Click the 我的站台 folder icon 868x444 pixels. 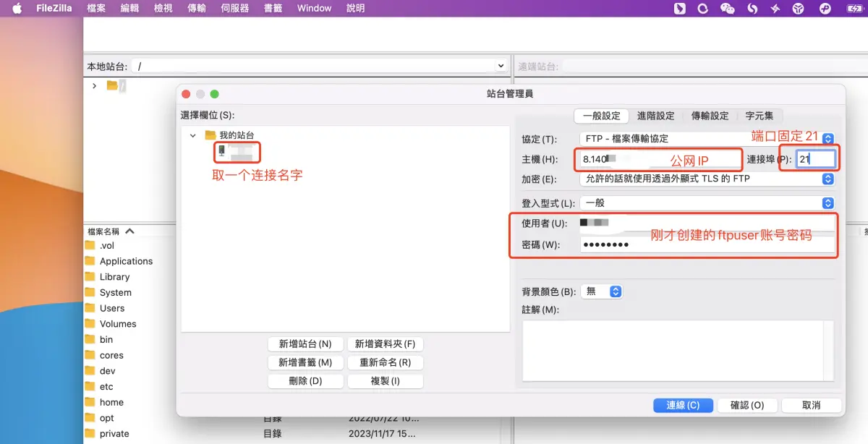pyautogui.click(x=210, y=135)
